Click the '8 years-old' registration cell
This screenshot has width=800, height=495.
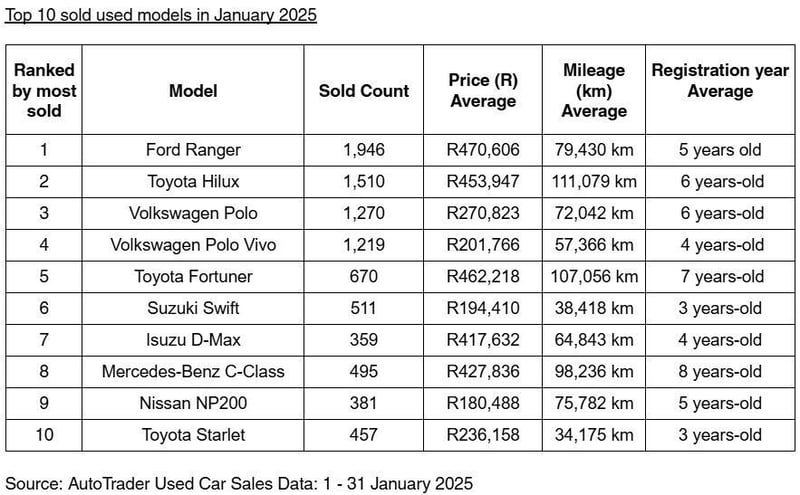click(x=719, y=371)
